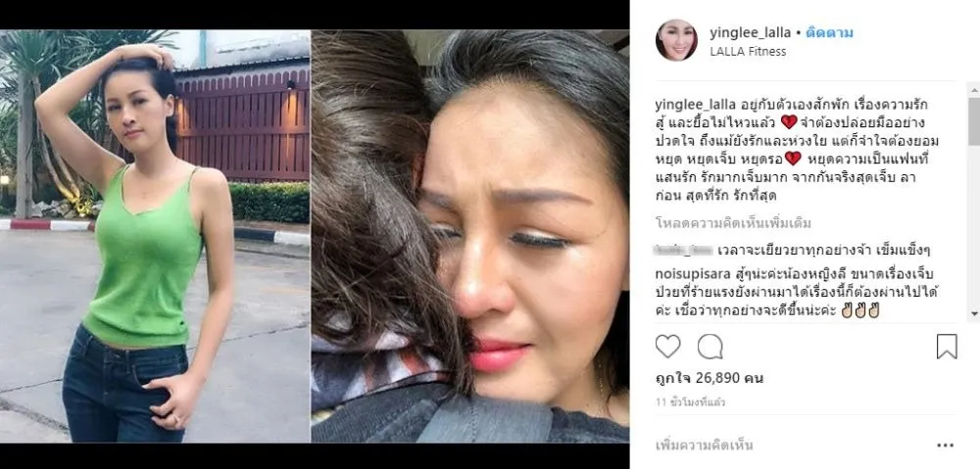This screenshot has width=980, height=469.
Task: Open the three-dots more options menu
Action: [946, 446]
